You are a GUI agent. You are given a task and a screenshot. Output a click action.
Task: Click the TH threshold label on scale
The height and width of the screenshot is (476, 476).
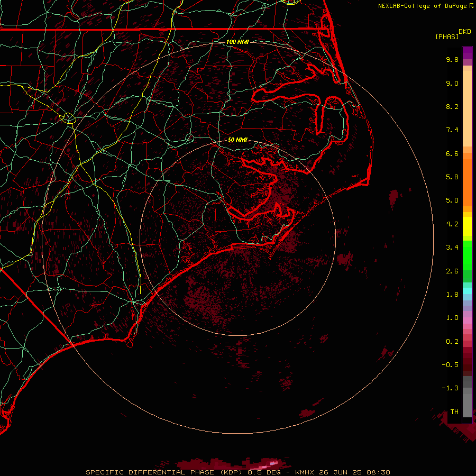click(454, 412)
